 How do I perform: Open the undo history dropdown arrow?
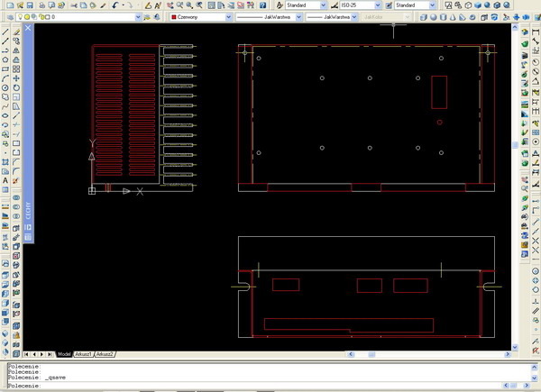tap(123, 5)
